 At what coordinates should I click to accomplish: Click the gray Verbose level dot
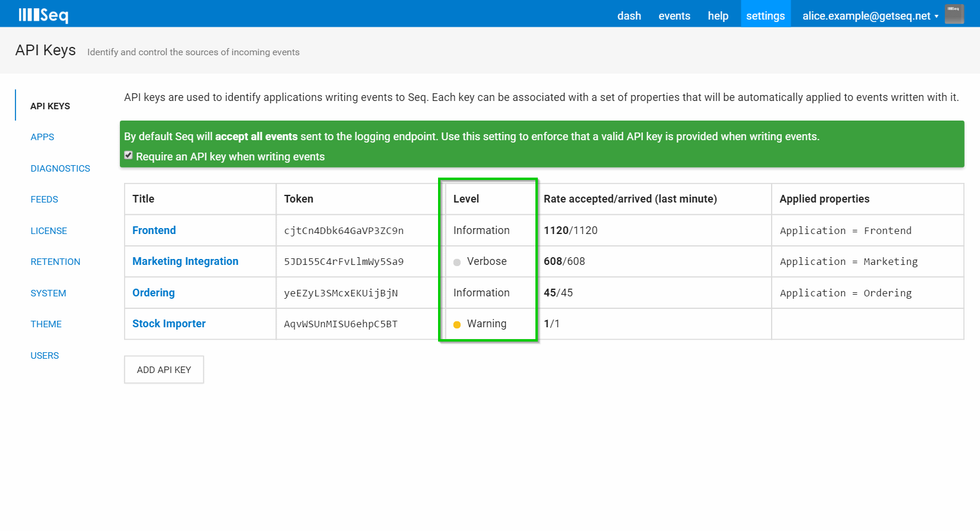(x=457, y=263)
